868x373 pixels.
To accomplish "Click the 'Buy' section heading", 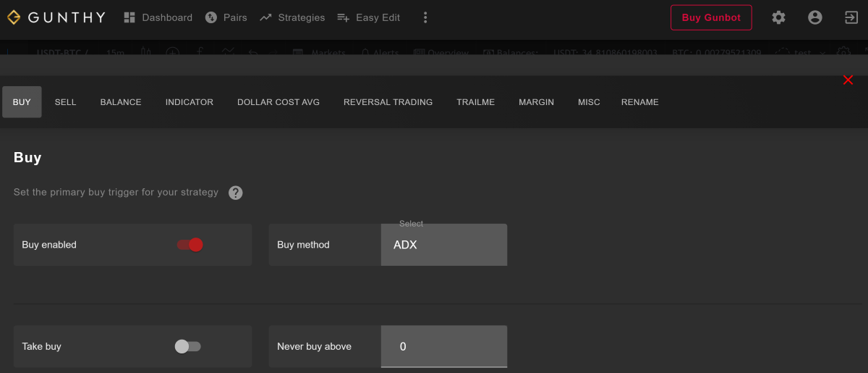I will [27, 158].
